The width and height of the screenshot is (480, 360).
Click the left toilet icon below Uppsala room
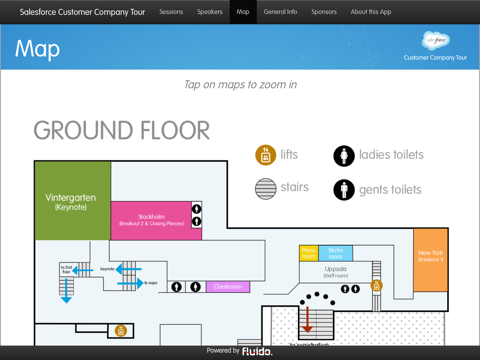345,289
